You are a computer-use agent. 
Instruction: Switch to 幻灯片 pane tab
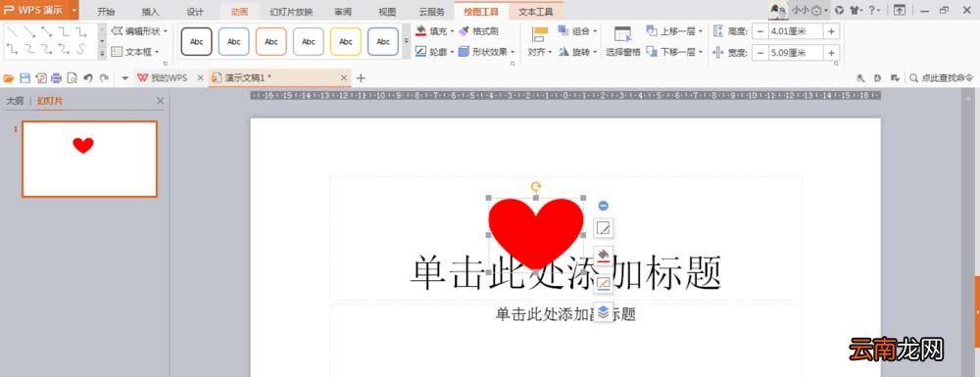[x=49, y=101]
